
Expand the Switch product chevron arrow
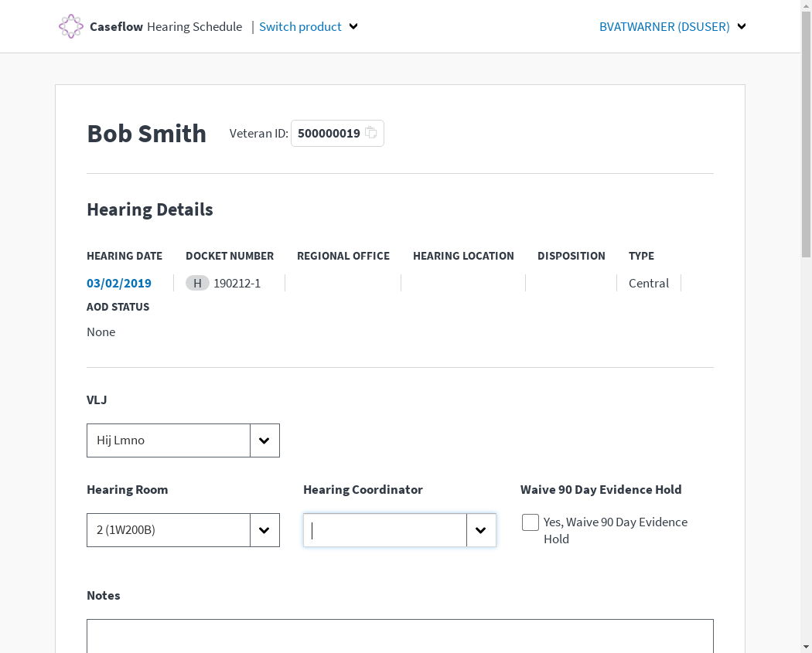coord(353,26)
